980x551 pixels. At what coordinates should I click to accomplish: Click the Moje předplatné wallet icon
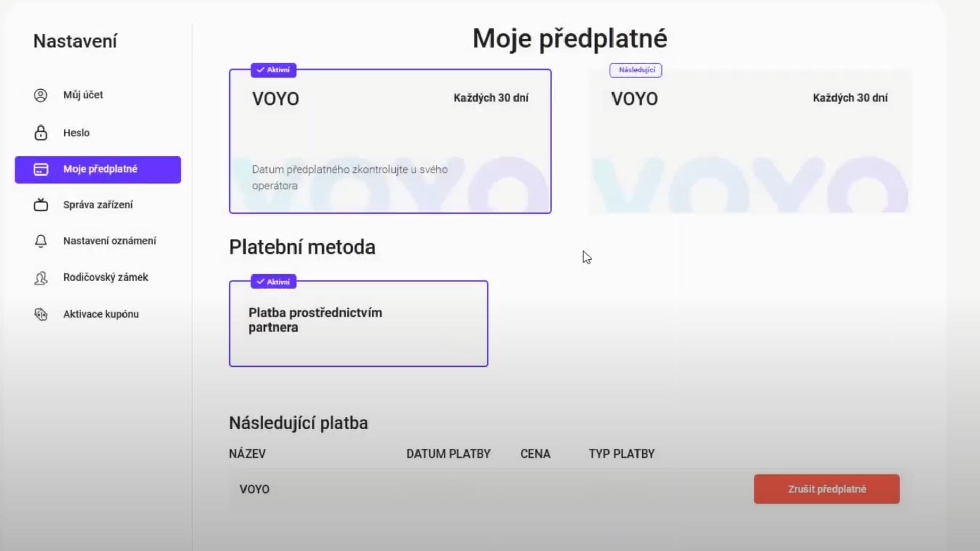pyautogui.click(x=40, y=169)
